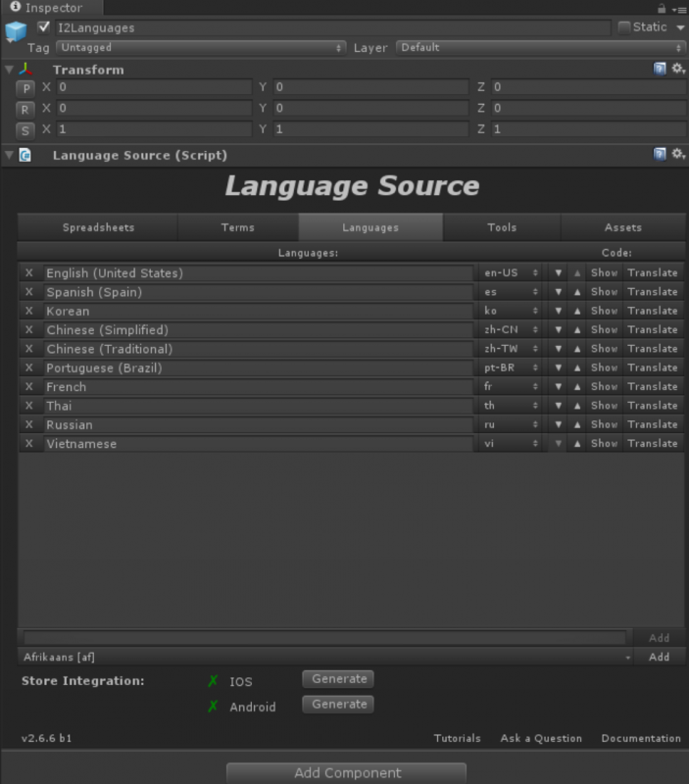Delete Vietnamese language using X icon

28,444
